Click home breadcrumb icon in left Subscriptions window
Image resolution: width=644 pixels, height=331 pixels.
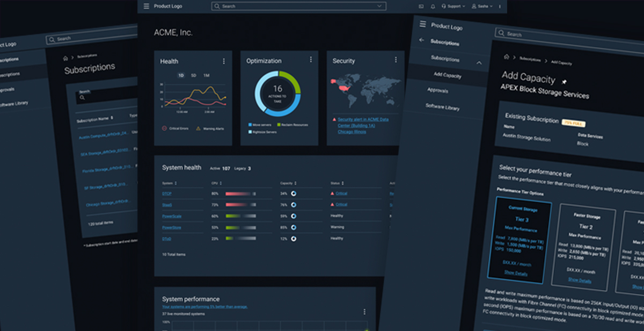[x=66, y=57]
